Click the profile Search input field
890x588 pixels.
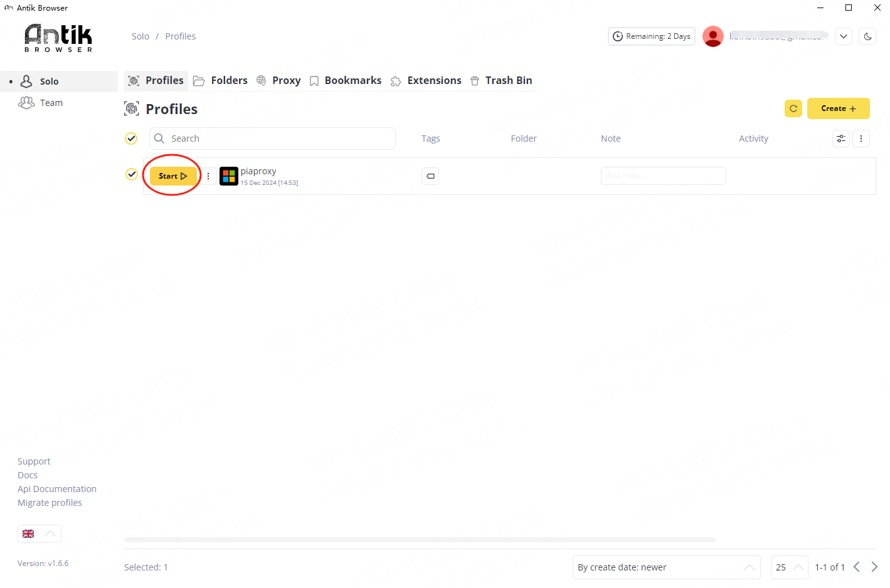point(273,139)
